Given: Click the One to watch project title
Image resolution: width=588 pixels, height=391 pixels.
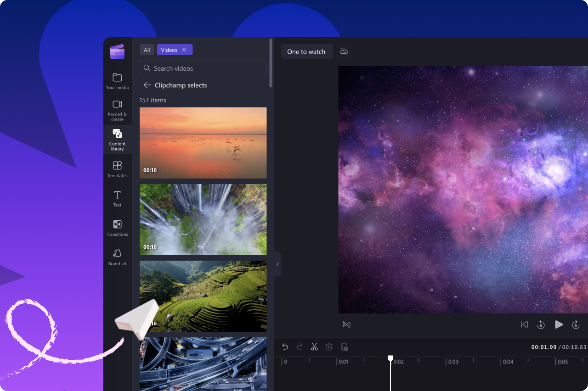Looking at the screenshot, I should [306, 51].
